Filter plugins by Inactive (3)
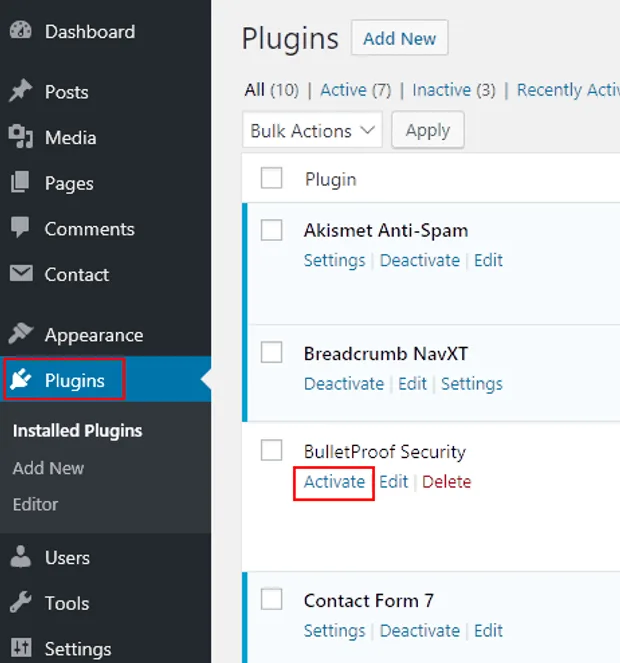Image resolution: width=620 pixels, height=663 pixels. click(x=454, y=90)
